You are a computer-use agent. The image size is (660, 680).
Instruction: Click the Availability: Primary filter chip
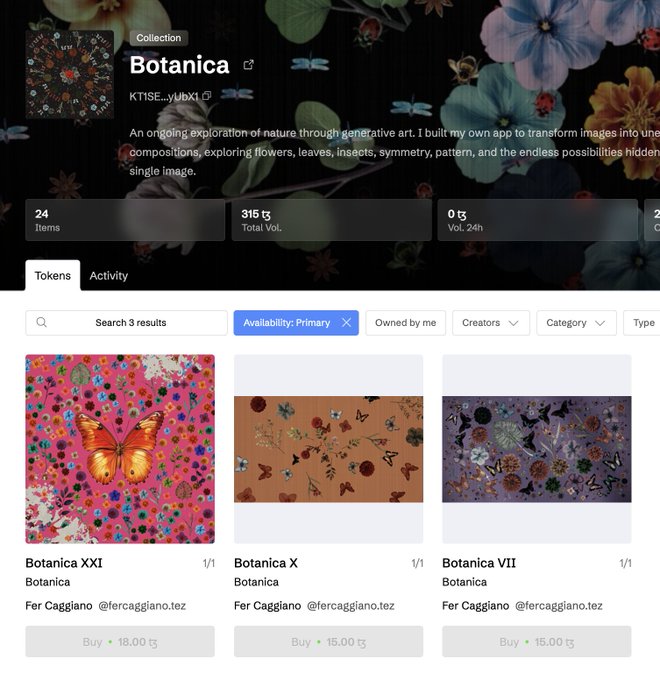coord(296,323)
